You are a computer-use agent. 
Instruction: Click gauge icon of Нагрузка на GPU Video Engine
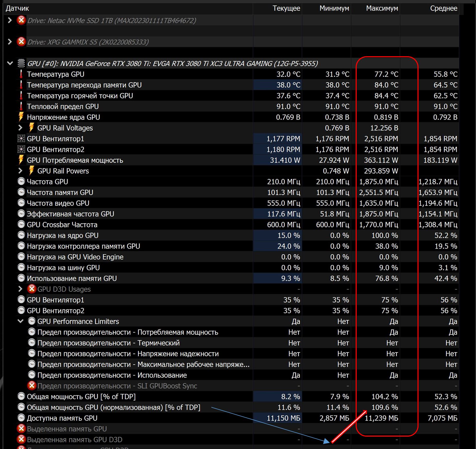coord(21,257)
